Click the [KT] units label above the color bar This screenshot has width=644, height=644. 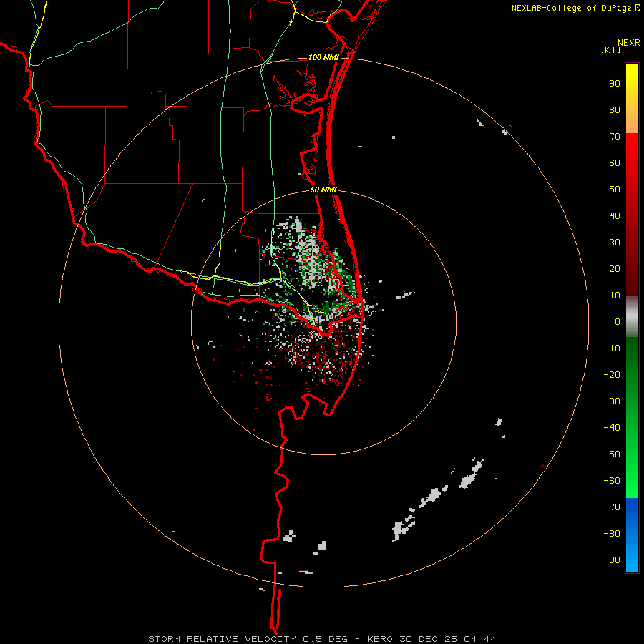pos(611,49)
